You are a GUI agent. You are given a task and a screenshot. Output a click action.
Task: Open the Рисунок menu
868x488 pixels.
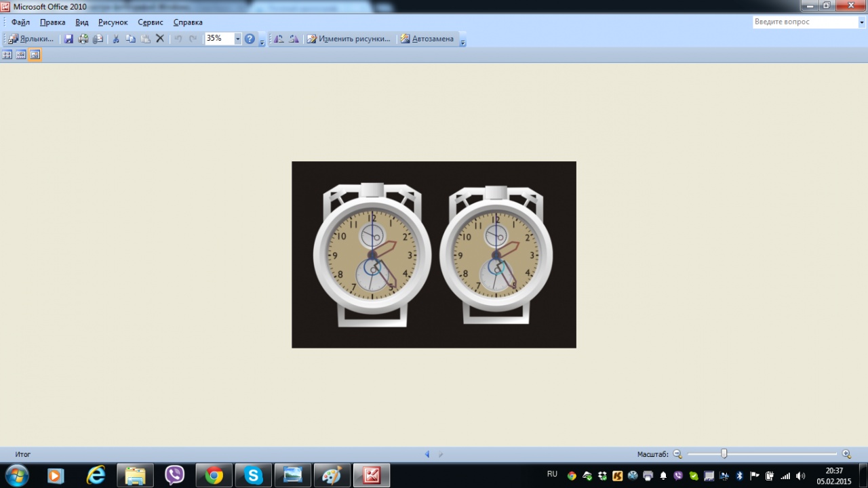click(113, 22)
